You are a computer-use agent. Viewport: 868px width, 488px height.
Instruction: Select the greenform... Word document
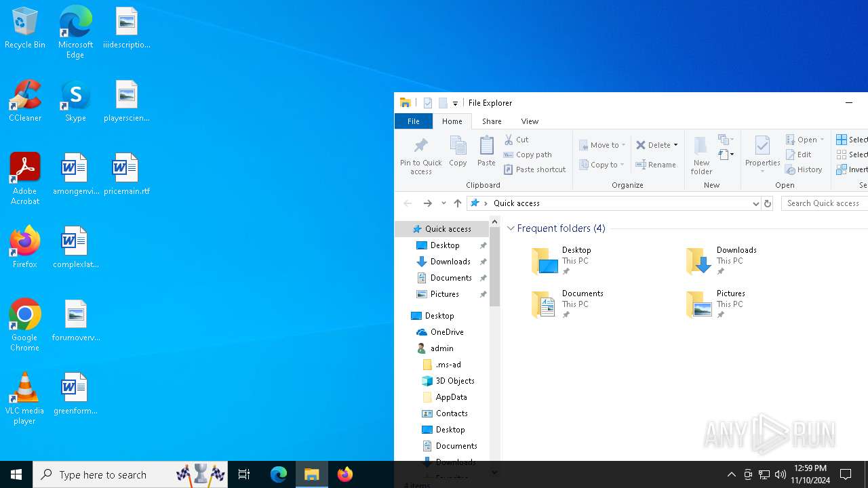75,394
